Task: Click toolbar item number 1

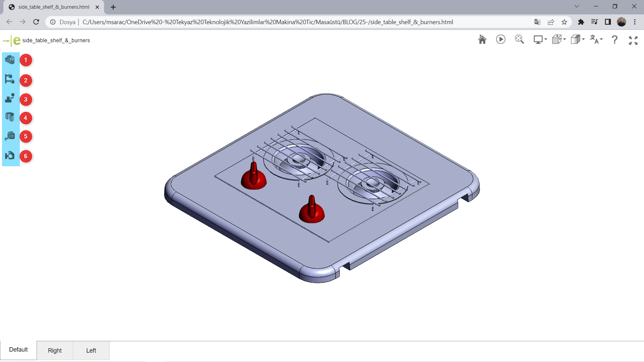Action: point(10,60)
